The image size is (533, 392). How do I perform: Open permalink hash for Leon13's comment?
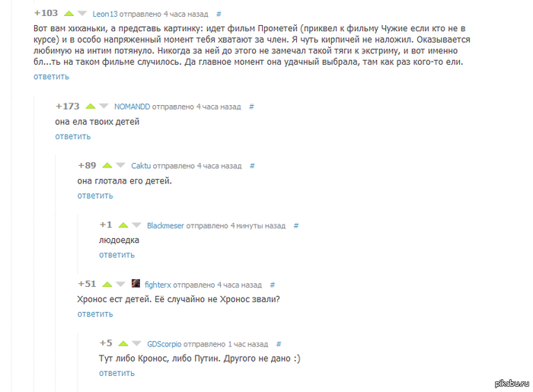219,14
